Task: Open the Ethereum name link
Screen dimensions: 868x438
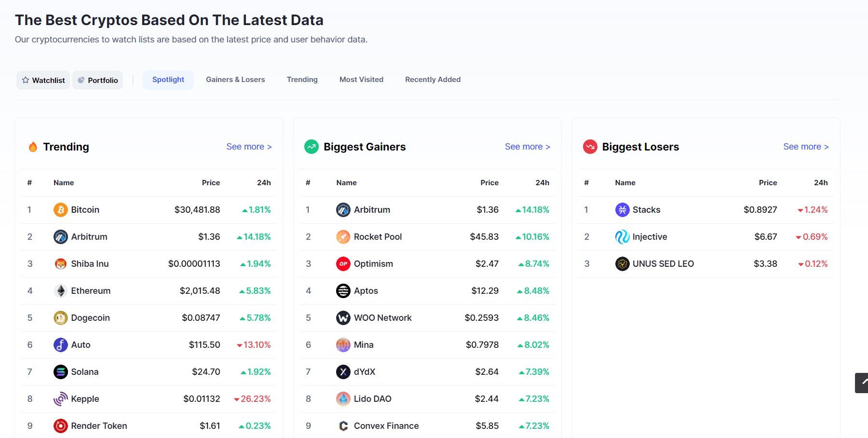Action: coord(91,291)
